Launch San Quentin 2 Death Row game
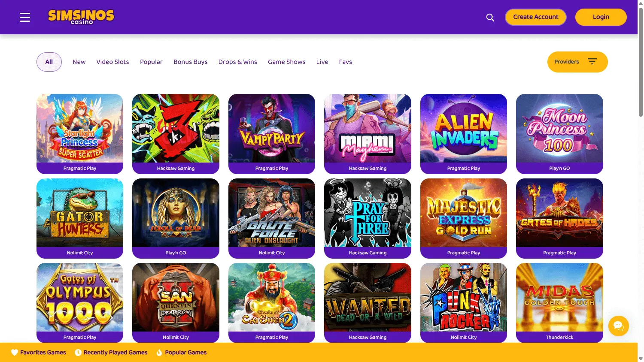 click(x=176, y=303)
